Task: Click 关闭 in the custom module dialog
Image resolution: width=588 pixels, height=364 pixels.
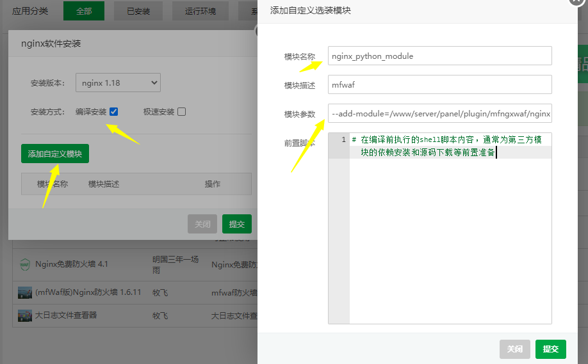Action: [515, 349]
